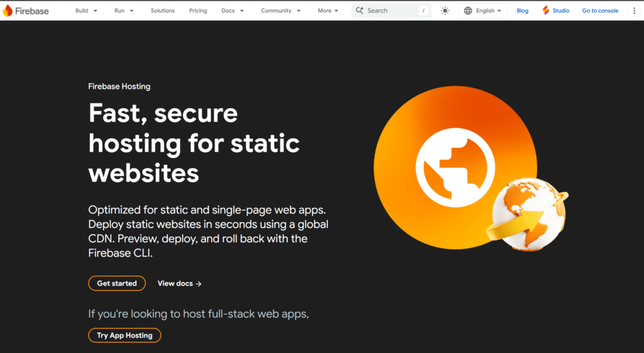This screenshot has width=644, height=353.
Task: Toggle the light/dark theme sun icon
Action: tap(445, 11)
